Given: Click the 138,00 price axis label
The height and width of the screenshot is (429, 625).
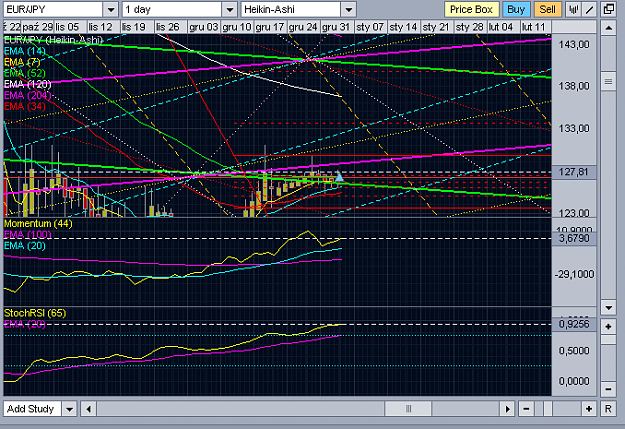Looking at the screenshot, I should tap(574, 86).
